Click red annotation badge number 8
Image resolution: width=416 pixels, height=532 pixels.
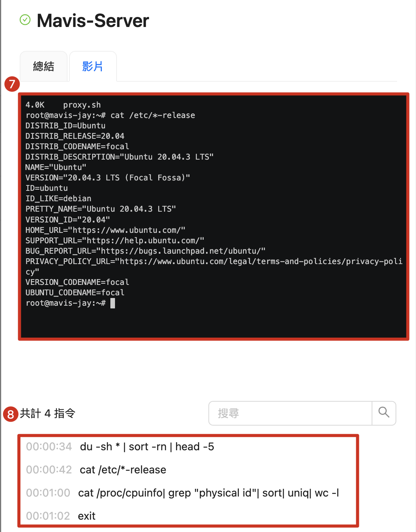pos(10,414)
